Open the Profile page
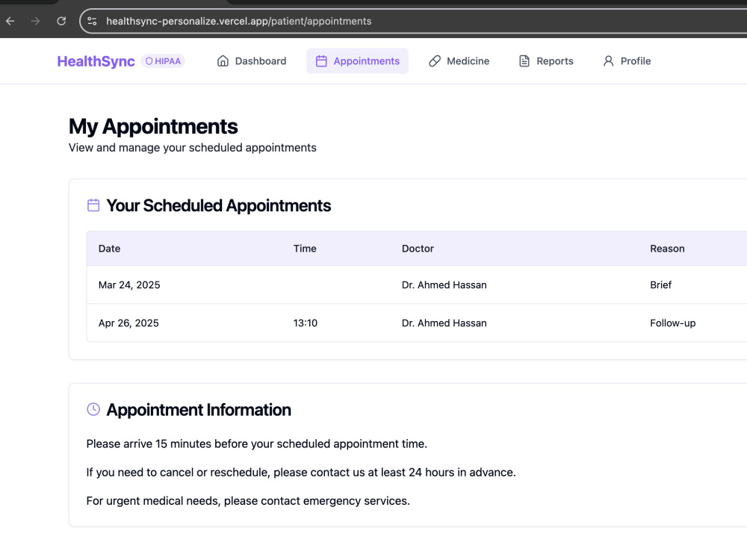Image resolution: width=747 pixels, height=560 pixels. pos(627,61)
